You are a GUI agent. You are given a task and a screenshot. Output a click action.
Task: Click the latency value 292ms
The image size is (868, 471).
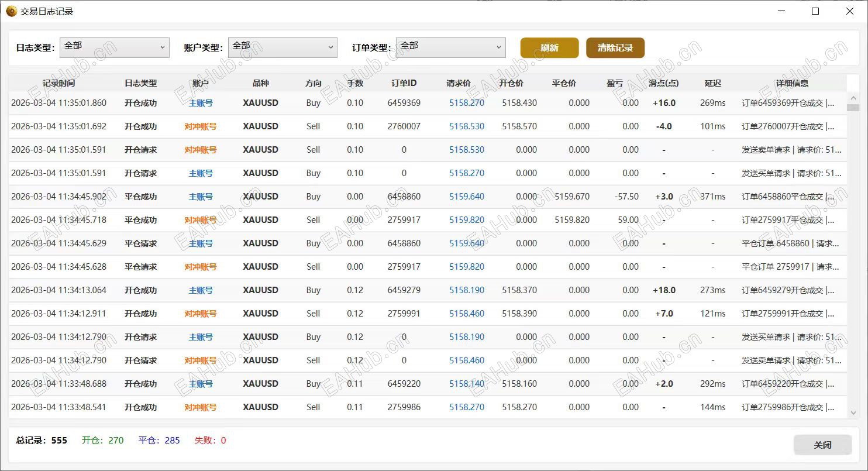713,384
